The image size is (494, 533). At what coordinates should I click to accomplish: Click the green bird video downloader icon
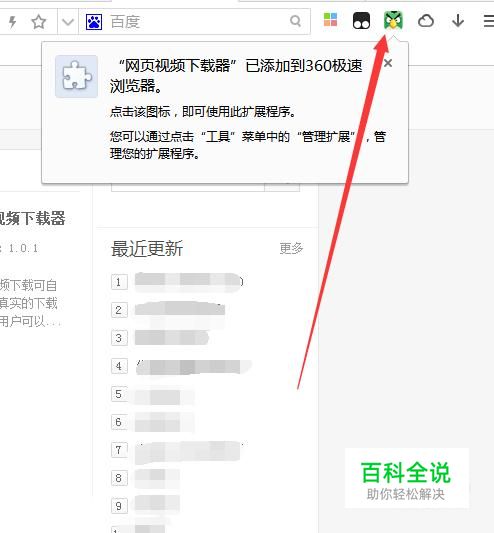[393, 20]
